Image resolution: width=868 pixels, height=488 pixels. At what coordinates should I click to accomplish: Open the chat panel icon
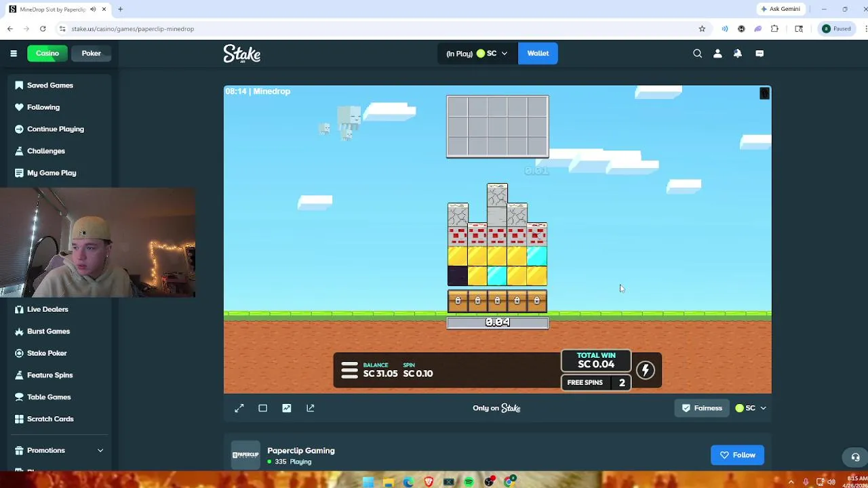pyautogui.click(x=759, y=54)
